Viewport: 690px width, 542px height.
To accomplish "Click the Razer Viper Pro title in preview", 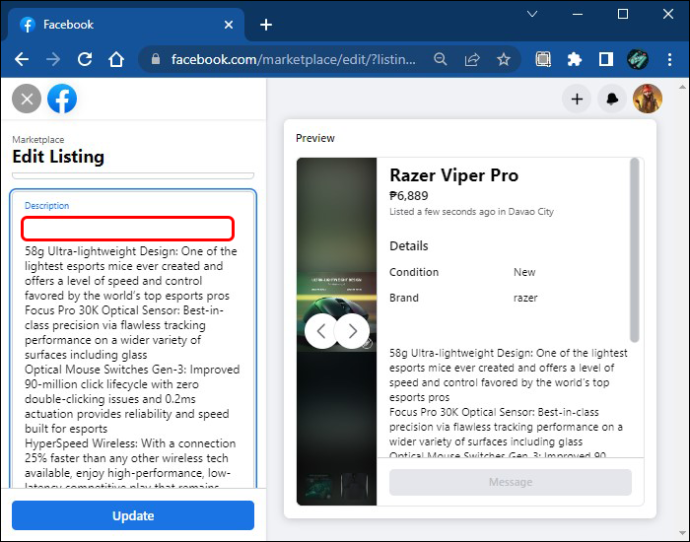I will click(454, 175).
